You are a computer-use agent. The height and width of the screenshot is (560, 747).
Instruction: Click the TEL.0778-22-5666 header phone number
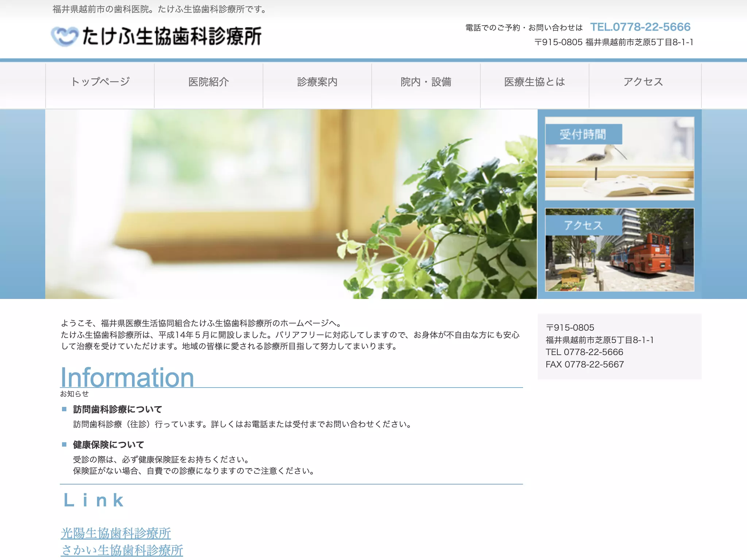(x=640, y=27)
